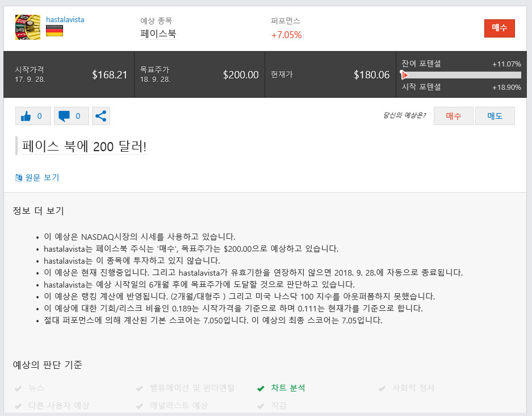Screen dimensions: 532x416
Task: Toggle the 뉴스 criterion checkmark
Action: click(x=30, y=388)
